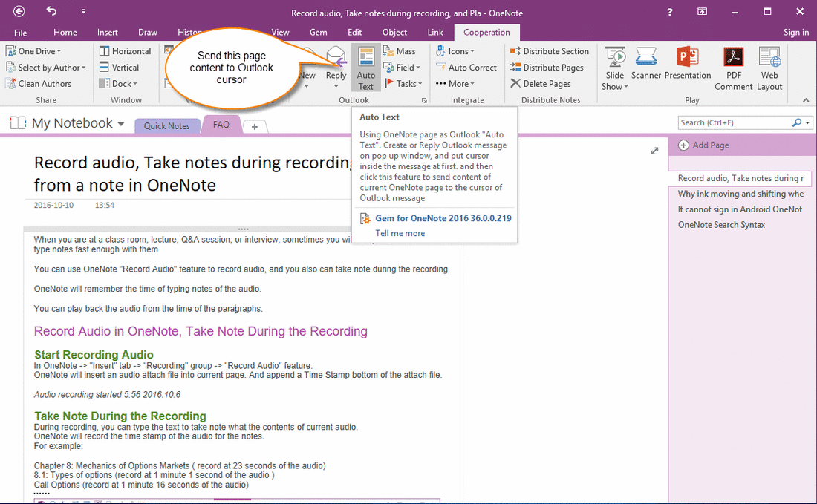Expand the My Notebook dropdown
The height and width of the screenshot is (504, 817).
pos(121,124)
